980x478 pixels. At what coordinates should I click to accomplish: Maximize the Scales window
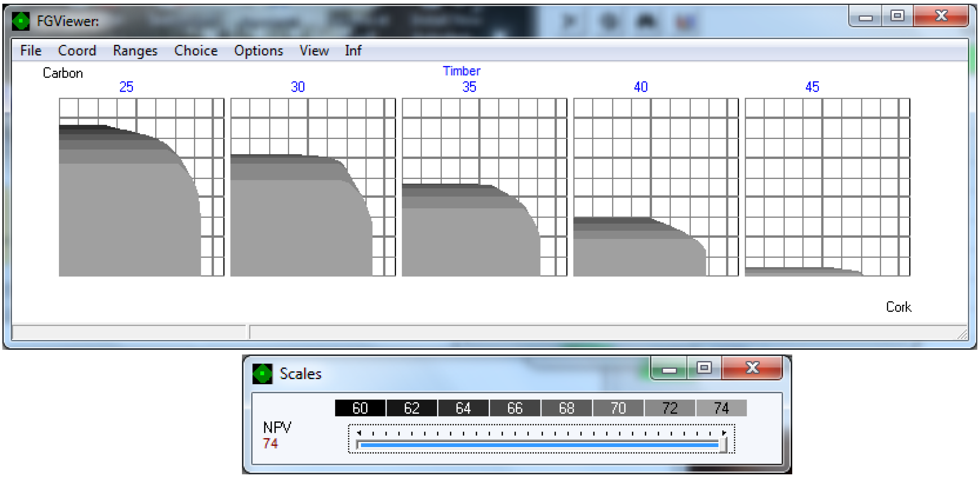704,368
